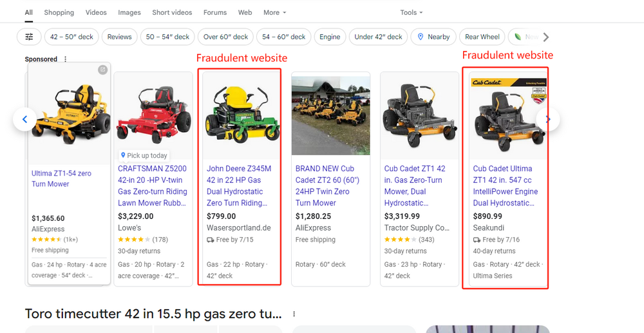This screenshot has height=333, width=644.
Task: Expand the More search categories dropdown
Action: [x=274, y=12]
